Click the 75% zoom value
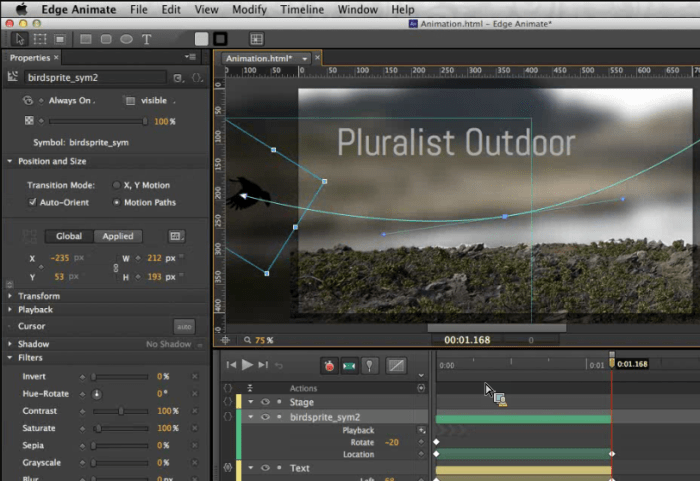Image resolution: width=700 pixels, height=481 pixels. click(264, 340)
